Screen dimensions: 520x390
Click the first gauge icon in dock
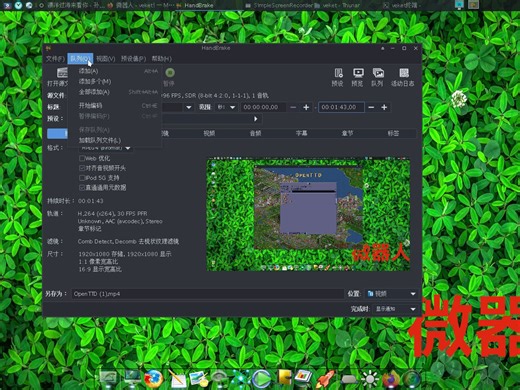(x=108, y=378)
